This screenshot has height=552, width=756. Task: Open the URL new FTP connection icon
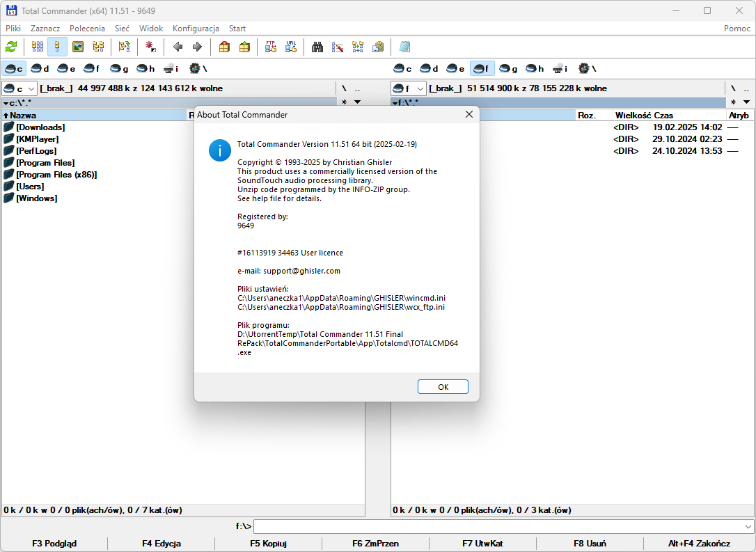291,47
